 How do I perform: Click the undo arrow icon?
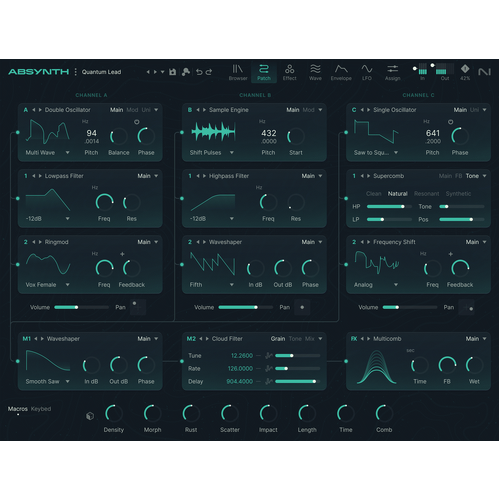(199, 72)
